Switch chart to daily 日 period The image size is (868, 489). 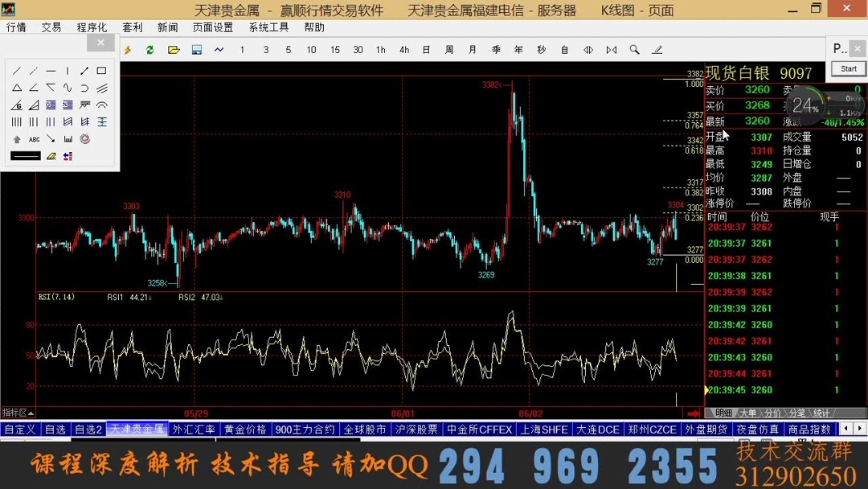[x=424, y=50]
